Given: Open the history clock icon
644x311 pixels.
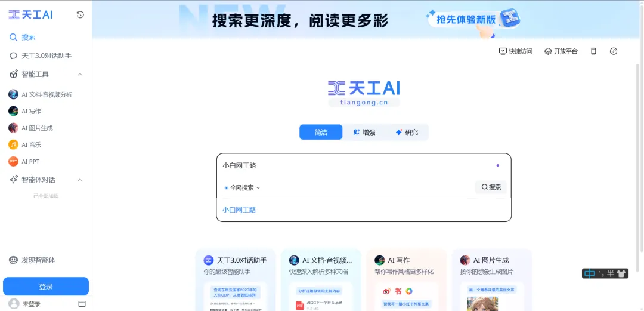Looking at the screenshot, I should coord(80,15).
